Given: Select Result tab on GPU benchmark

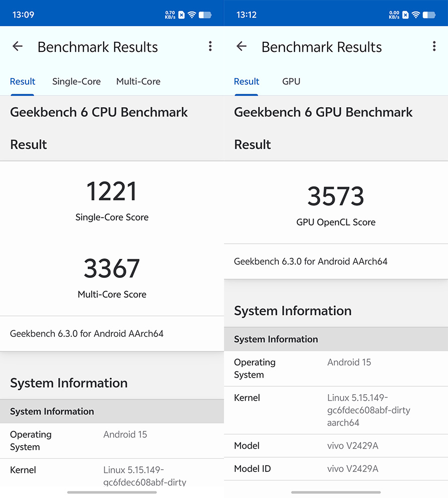Looking at the screenshot, I should pos(247,82).
